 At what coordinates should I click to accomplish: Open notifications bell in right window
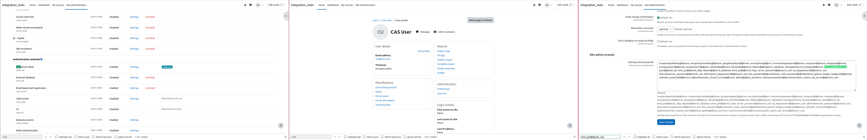pyautogui.click(x=823, y=5)
